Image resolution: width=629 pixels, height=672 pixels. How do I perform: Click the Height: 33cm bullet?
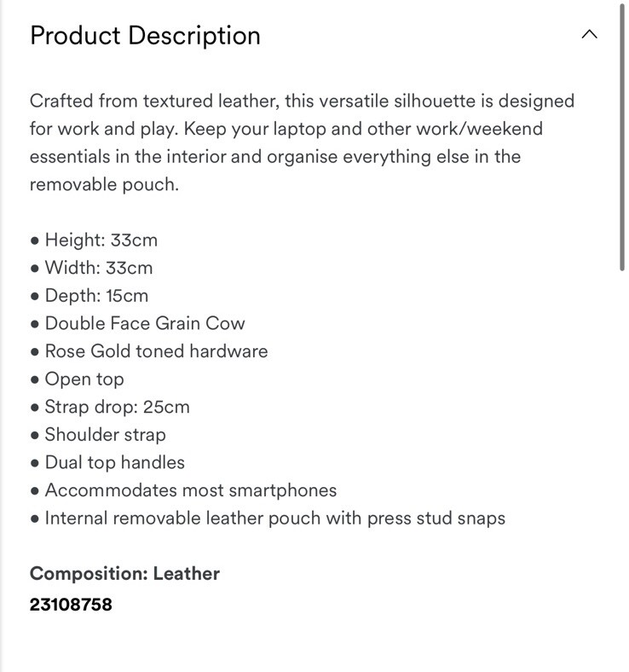tap(95, 240)
